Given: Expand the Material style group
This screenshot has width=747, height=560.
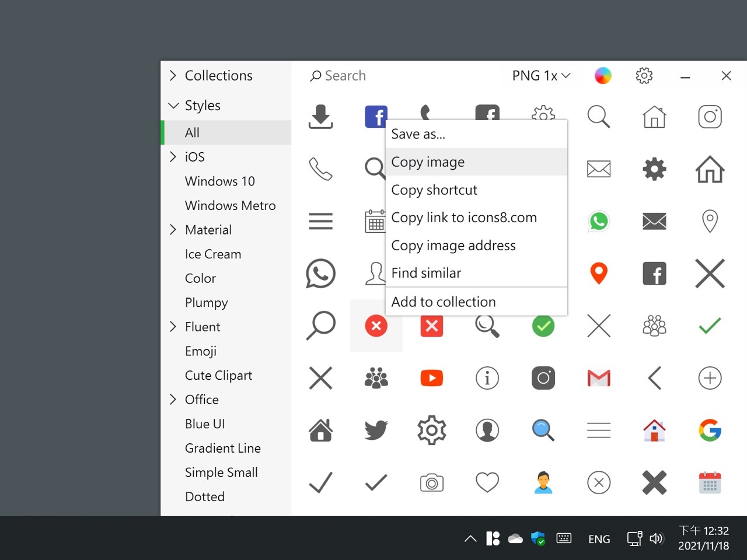Looking at the screenshot, I should (x=173, y=229).
